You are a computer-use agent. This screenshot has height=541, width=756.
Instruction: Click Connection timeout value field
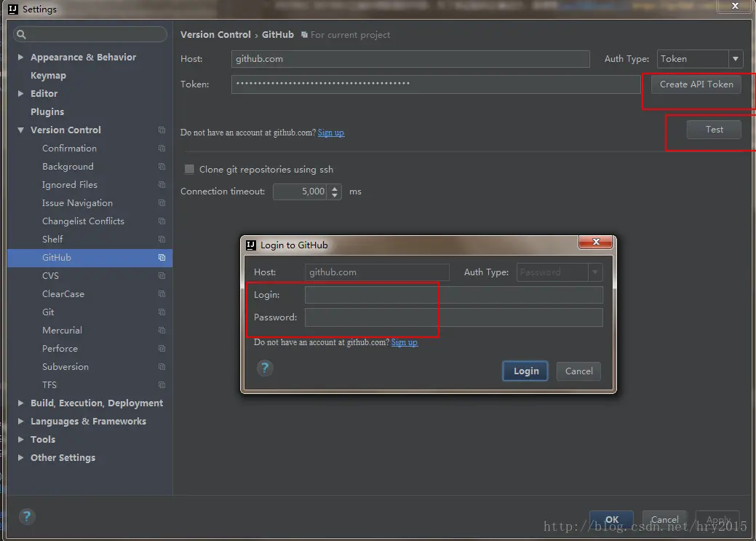pyautogui.click(x=301, y=191)
